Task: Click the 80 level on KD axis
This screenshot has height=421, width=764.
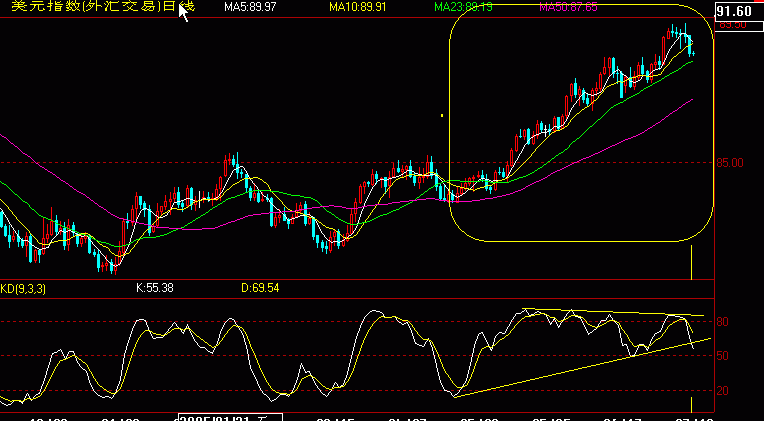Action: [x=722, y=322]
